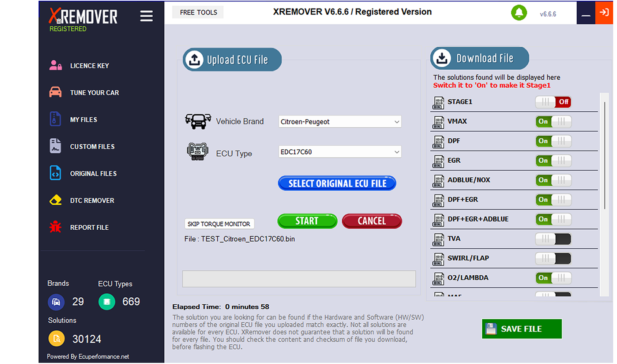This screenshot has width=617, height=364.
Task: Click SELECT ORIGINAL ECU FILE button
Action: [337, 183]
